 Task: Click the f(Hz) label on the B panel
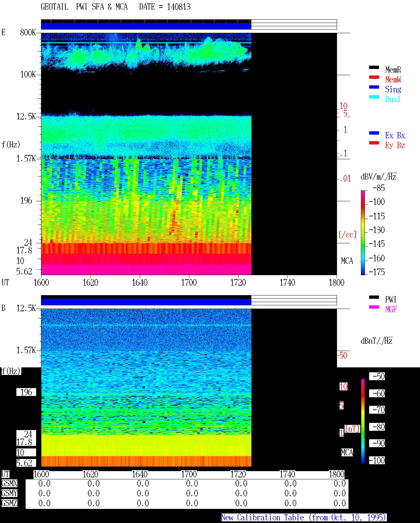pyautogui.click(x=11, y=371)
